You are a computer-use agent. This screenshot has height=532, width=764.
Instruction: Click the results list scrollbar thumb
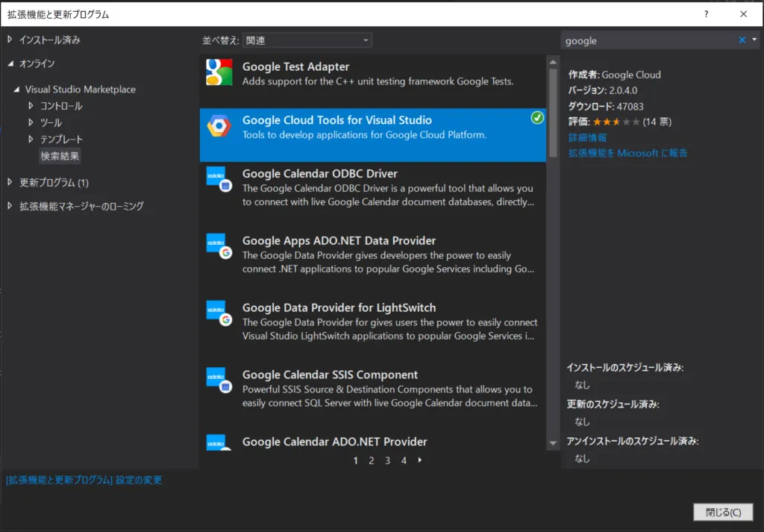[553, 113]
